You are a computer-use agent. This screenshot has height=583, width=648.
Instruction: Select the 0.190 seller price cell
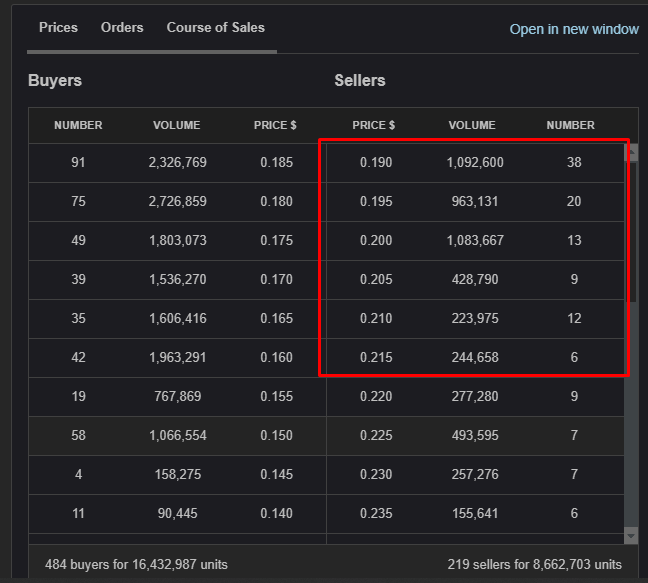(376, 162)
